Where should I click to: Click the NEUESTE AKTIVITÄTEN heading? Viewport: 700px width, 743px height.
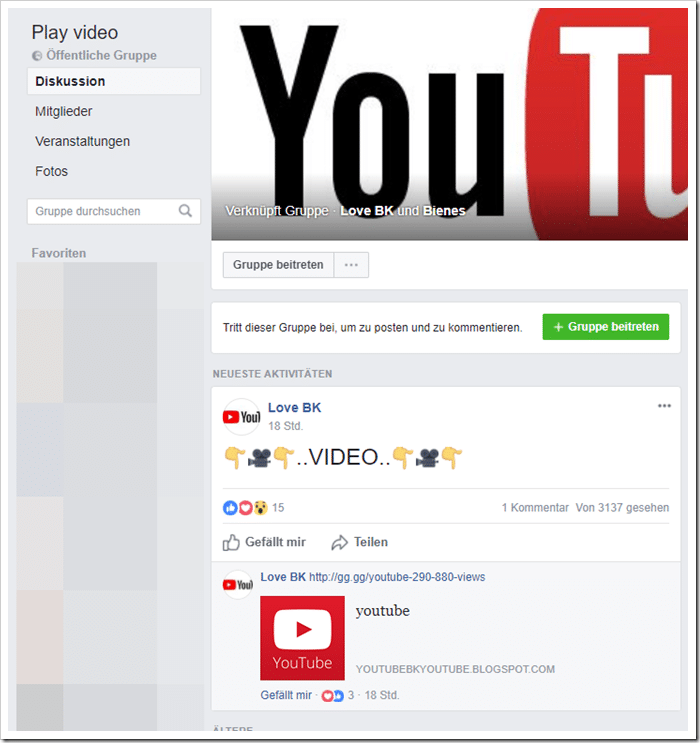point(273,374)
